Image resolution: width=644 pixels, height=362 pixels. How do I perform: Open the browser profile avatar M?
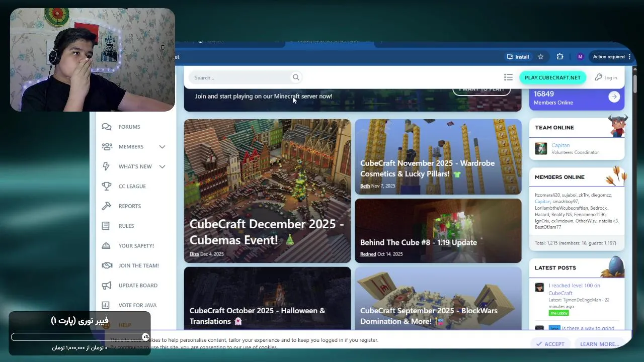coord(580,57)
